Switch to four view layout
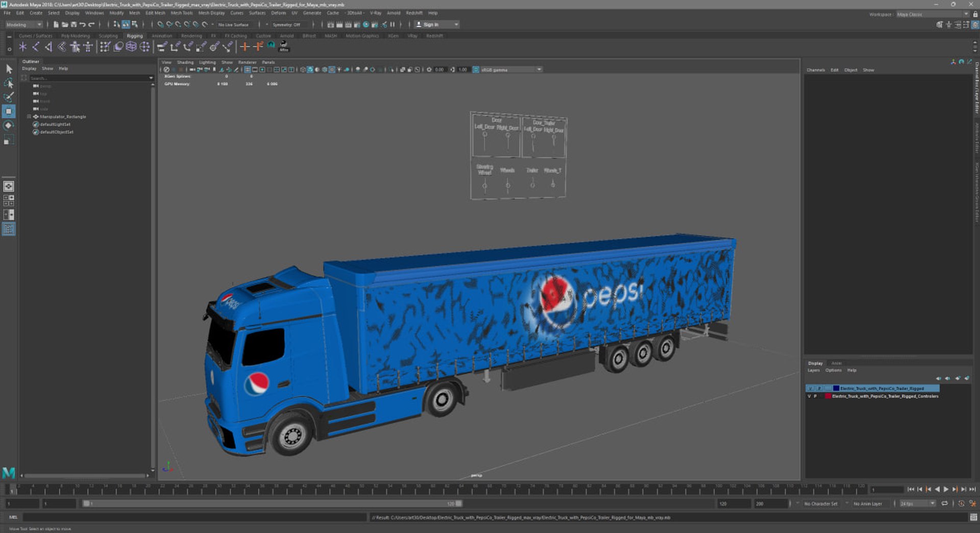This screenshot has width=980, height=533. tap(9, 201)
